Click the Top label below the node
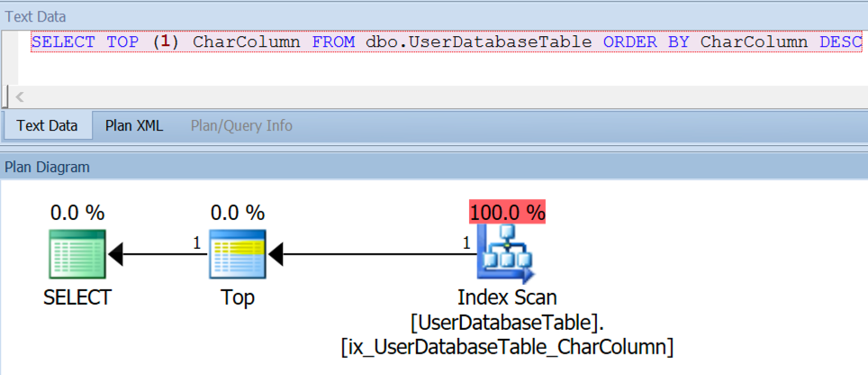Viewport: 868px width, 375px height. tap(237, 297)
